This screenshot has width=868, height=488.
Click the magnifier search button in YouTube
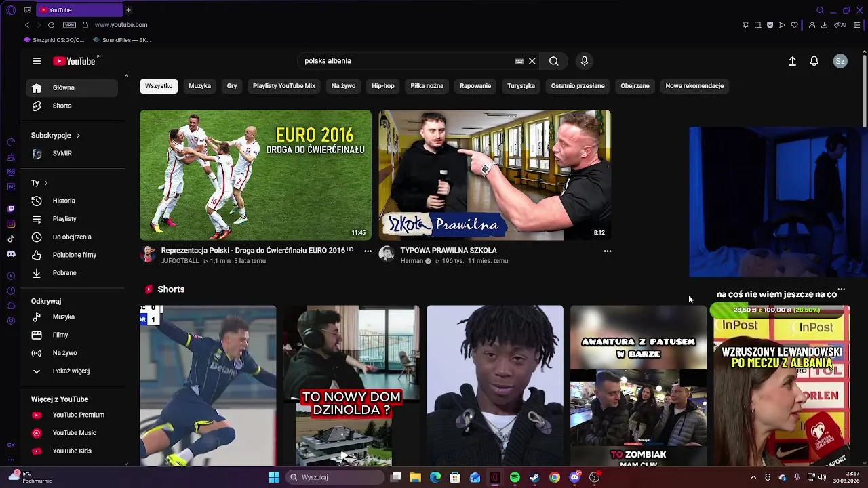554,61
